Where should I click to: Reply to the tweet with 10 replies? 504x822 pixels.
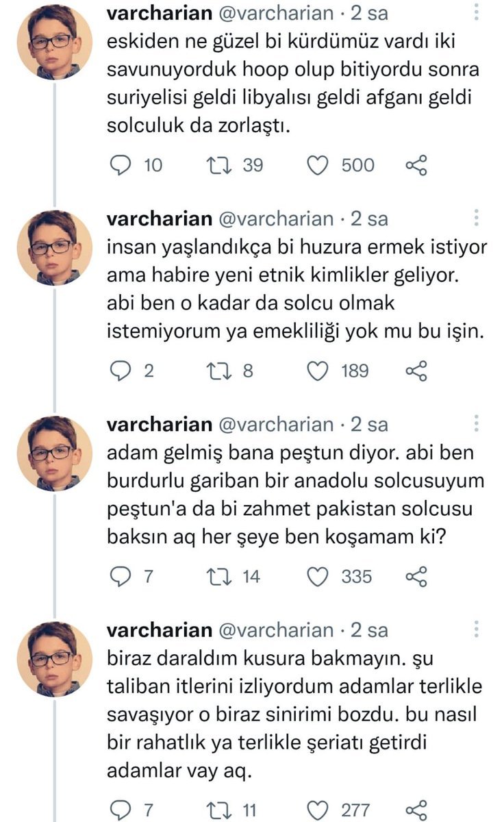[x=121, y=165]
